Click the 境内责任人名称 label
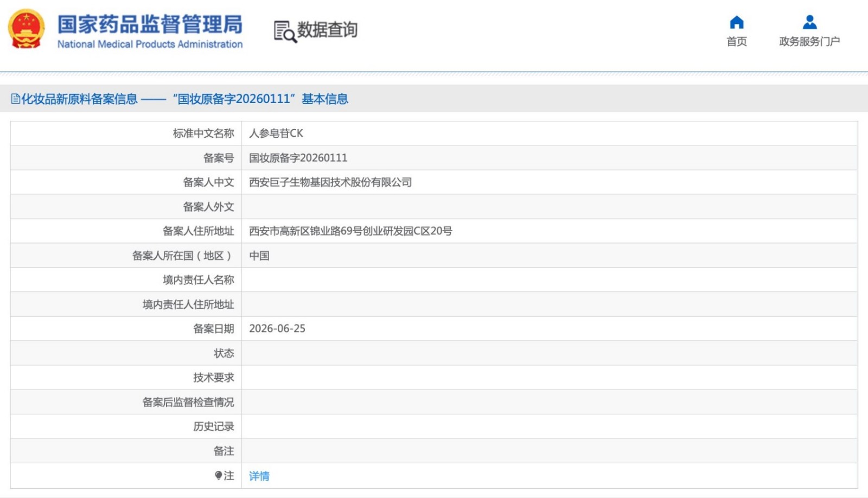 pyautogui.click(x=199, y=280)
